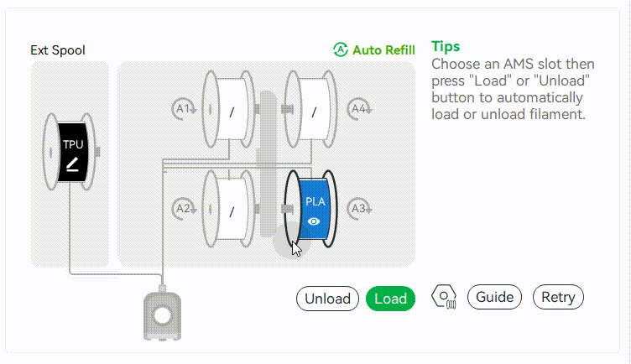Click the A4 slot refresh icon

click(359, 108)
